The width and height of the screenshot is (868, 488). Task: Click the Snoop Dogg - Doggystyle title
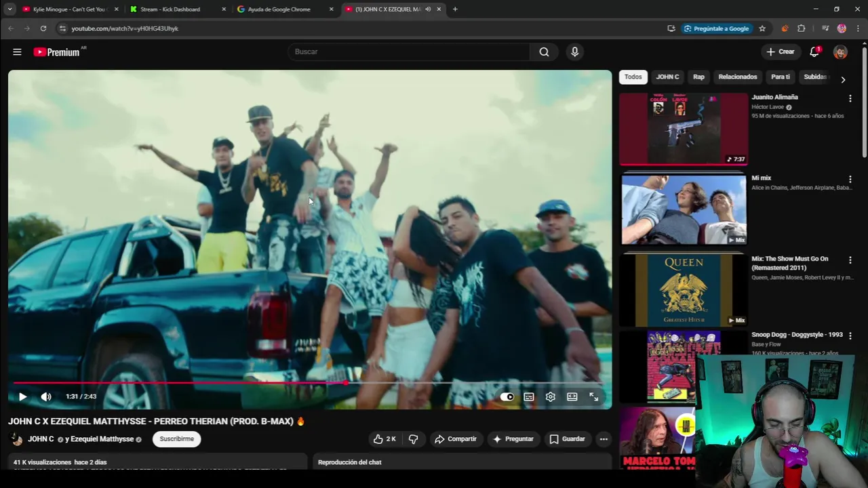797,335
